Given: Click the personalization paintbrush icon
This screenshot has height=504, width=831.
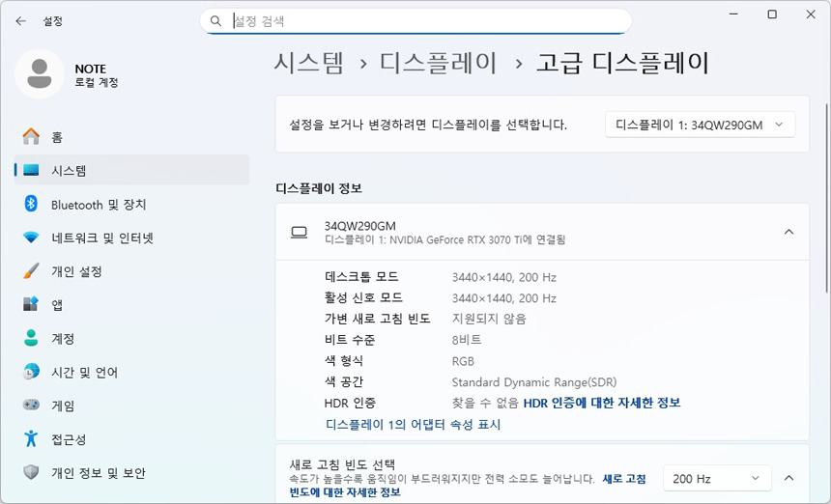Looking at the screenshot, I should pos(31,271).
